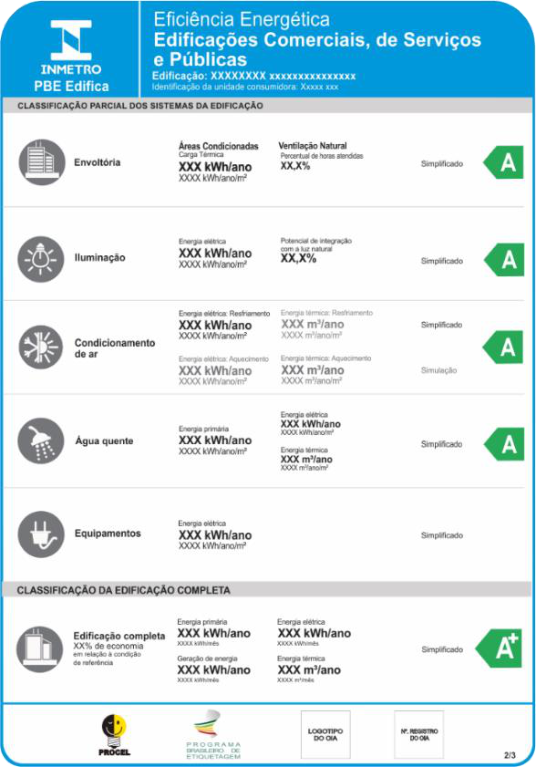
Task: Click the PROCEL logo
Action: 114,735
